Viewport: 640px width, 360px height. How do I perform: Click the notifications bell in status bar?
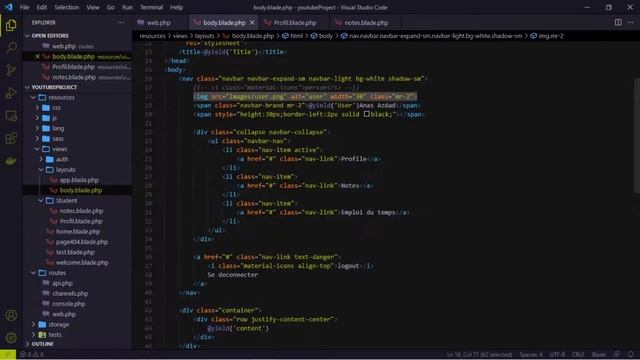(x=631, y=354)
